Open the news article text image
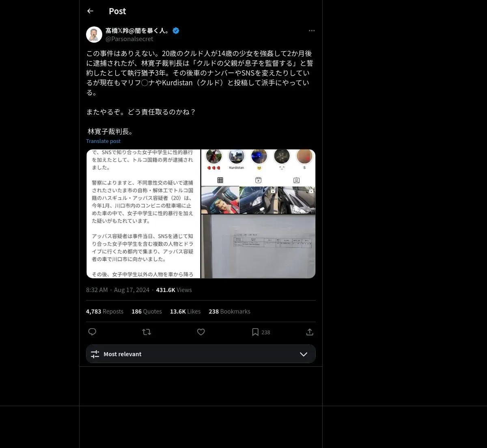Viewport: 487px width, 448px height. click(143, 214)
